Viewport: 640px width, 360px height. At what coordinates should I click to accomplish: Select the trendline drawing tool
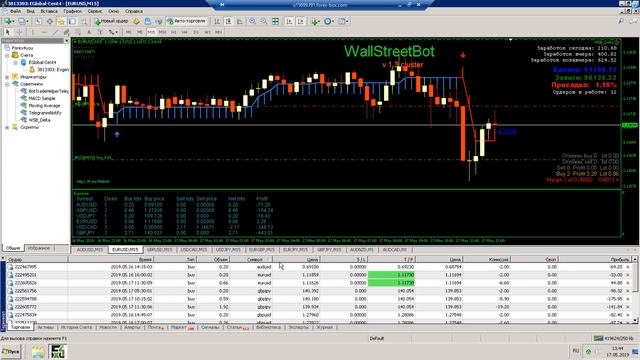click(x=55, y=32)
